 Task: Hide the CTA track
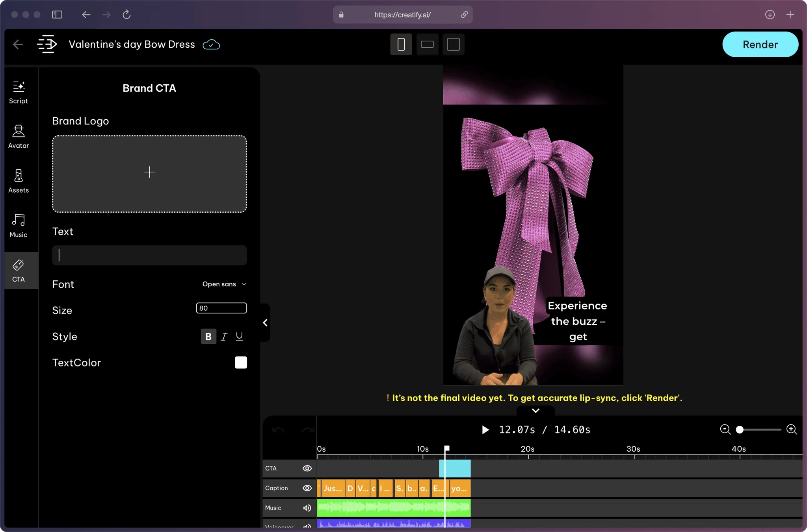(307, 468)
